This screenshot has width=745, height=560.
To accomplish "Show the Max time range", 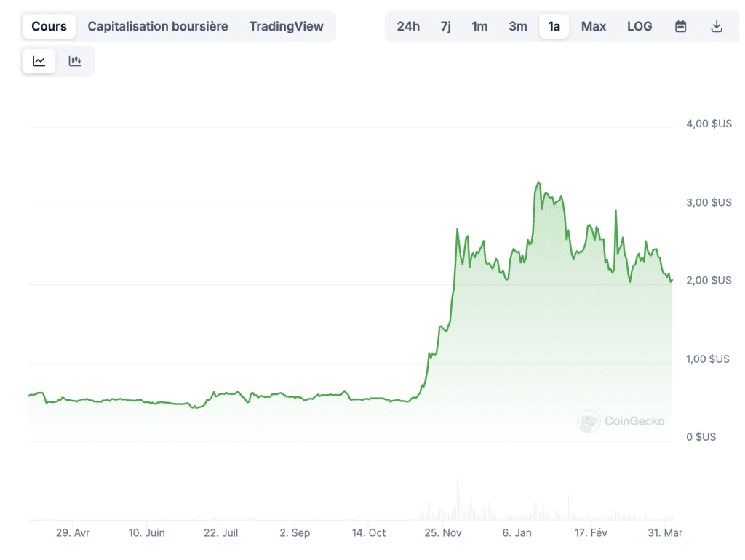I will (x=594, y=26).
